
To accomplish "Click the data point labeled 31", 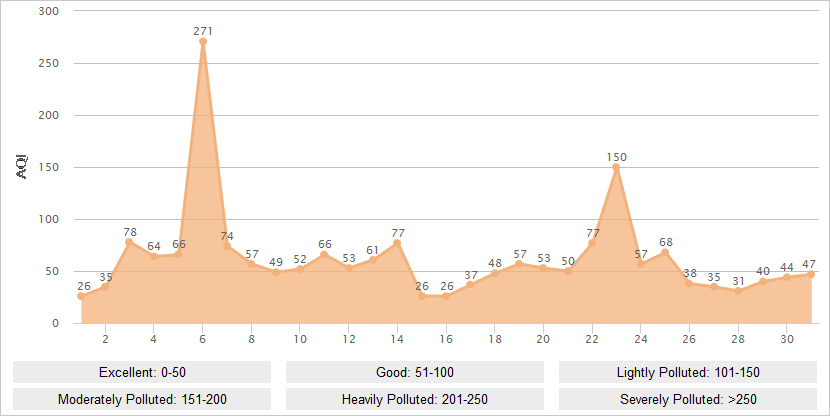I will coord(738,291).
